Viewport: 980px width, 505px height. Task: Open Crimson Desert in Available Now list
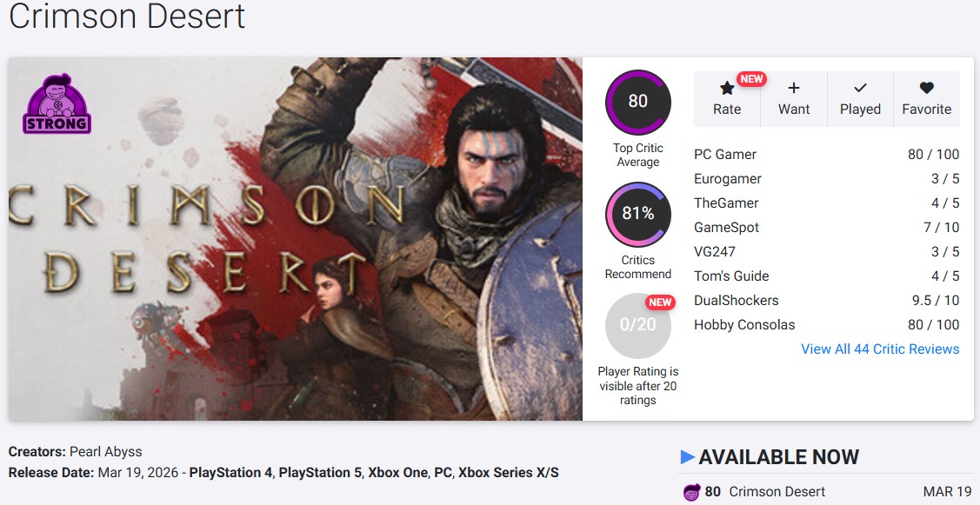click(777, 492)
